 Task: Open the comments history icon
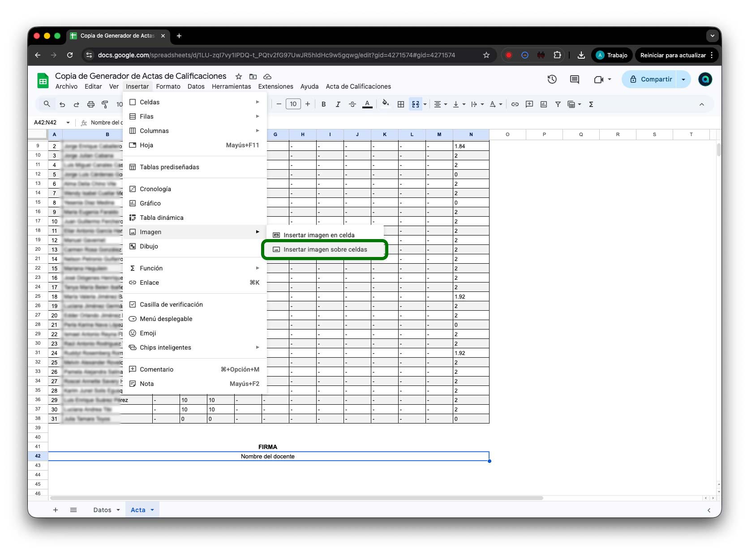(575, 79)
